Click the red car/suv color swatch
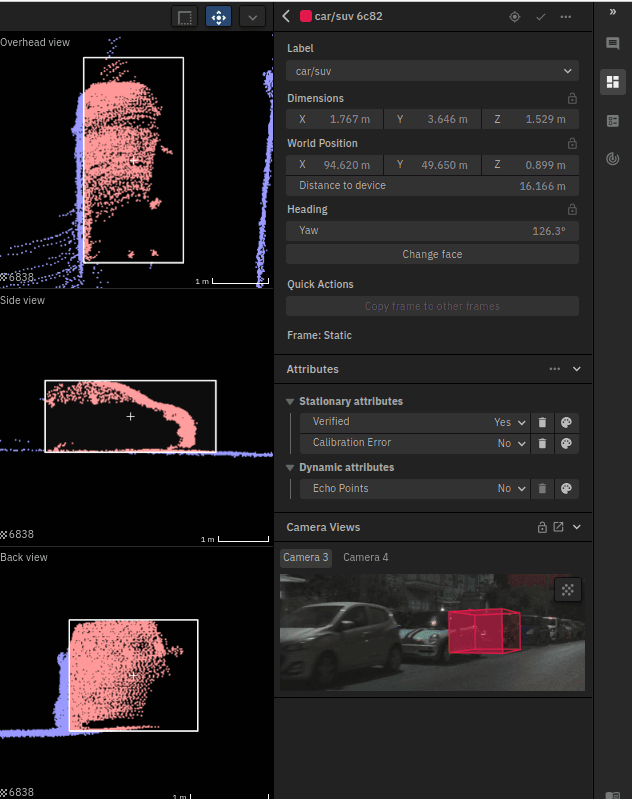 (306, 16)
